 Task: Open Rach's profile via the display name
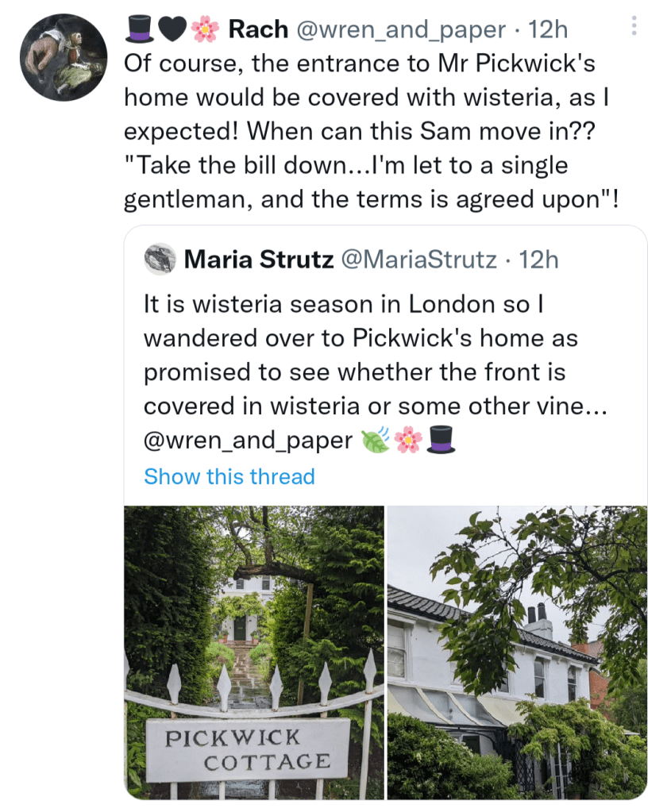click(257, 29)
